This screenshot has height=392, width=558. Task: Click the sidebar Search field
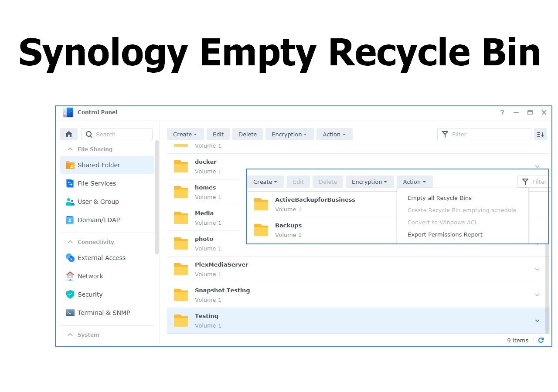(x=117, y=135)
